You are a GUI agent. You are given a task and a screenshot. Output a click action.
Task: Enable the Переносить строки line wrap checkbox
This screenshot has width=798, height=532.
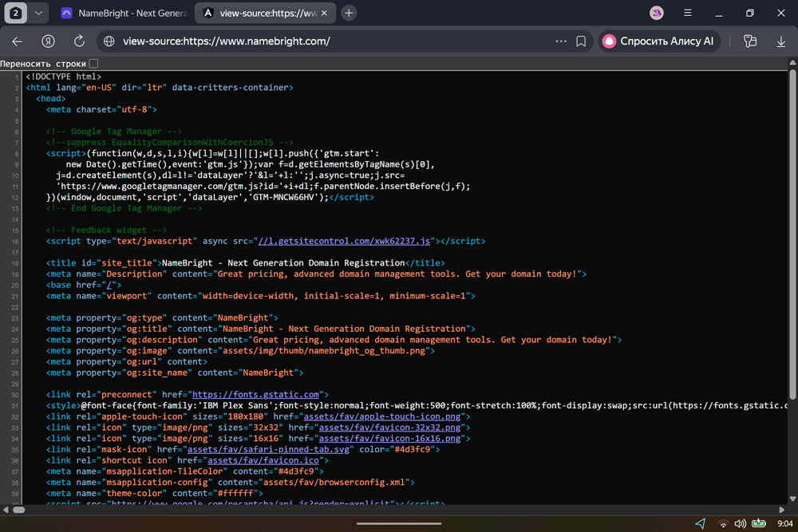(x=93, y=64)
